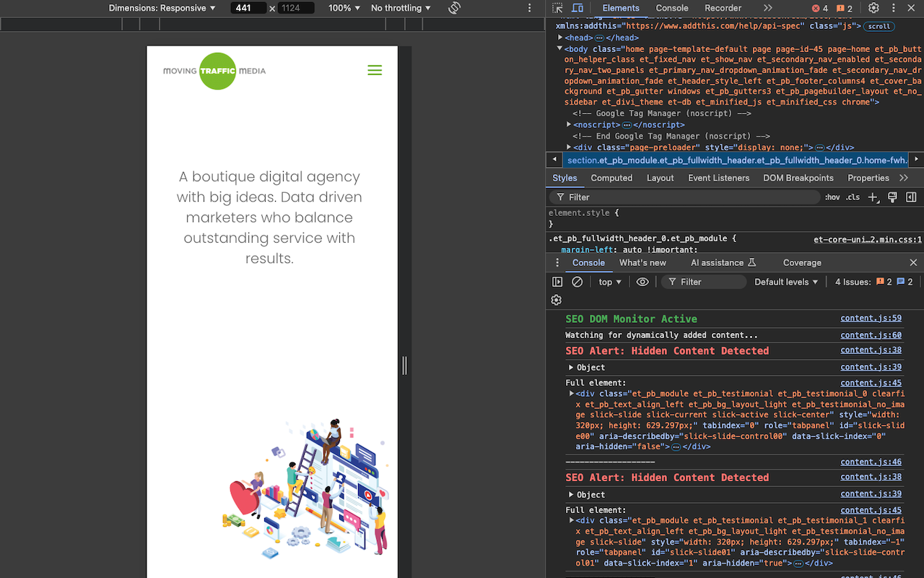Add a new style rule with the plus icon

[873, 197]
